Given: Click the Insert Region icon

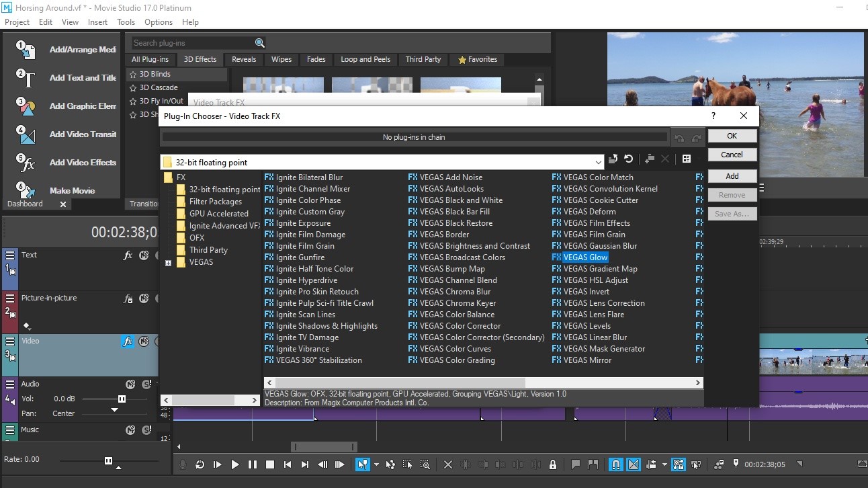Looking at the screenshot, I should click(593, 464).
